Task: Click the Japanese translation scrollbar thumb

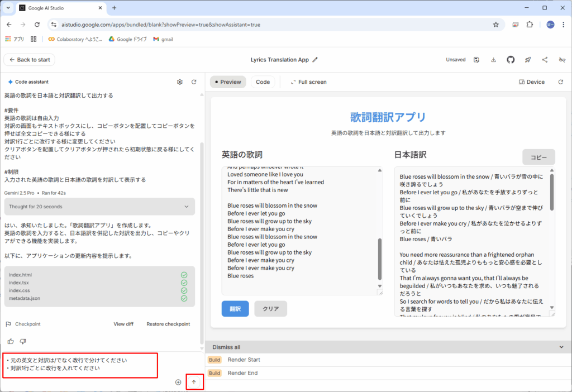Action: [x=552, y=192]
